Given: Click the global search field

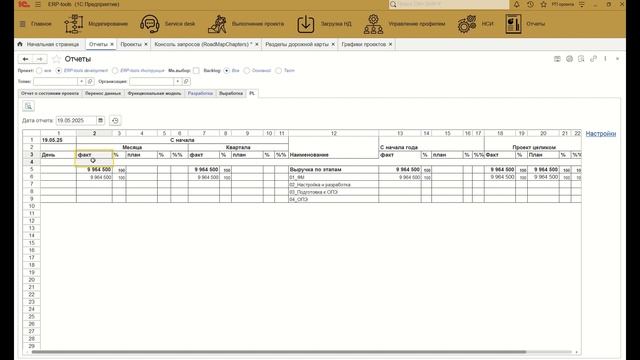Looking at the screenshot, I should [x=448, y=4].
